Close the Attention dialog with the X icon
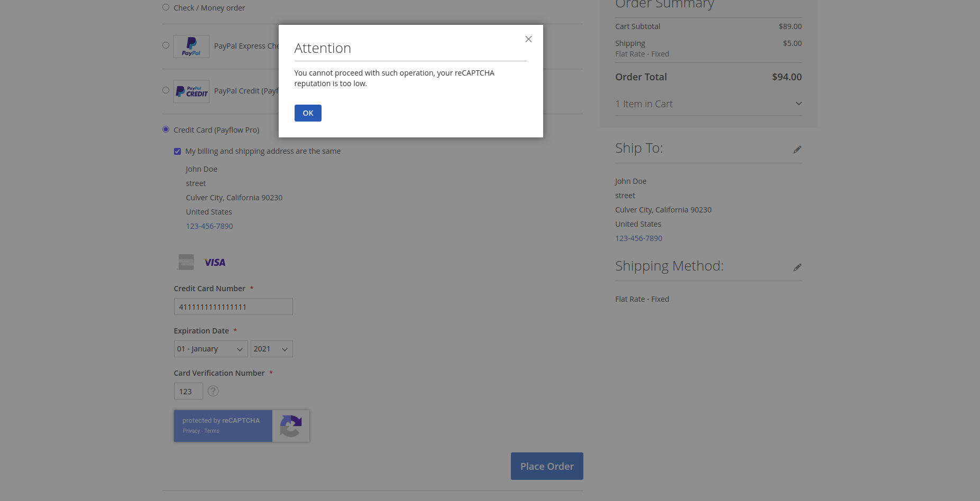This screenshot has height=501, width=980. [528, 39]
